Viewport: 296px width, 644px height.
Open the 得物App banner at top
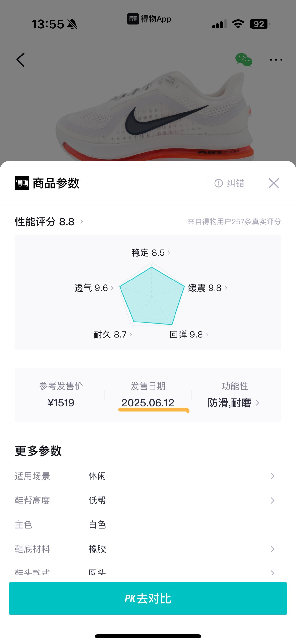[x=149, y=19]
